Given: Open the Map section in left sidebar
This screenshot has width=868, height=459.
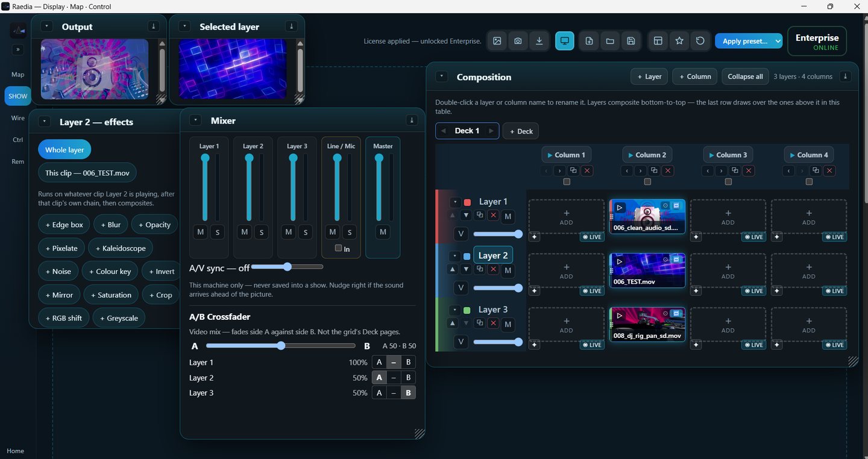Looking at the screenshot, I should click(17, 75).
